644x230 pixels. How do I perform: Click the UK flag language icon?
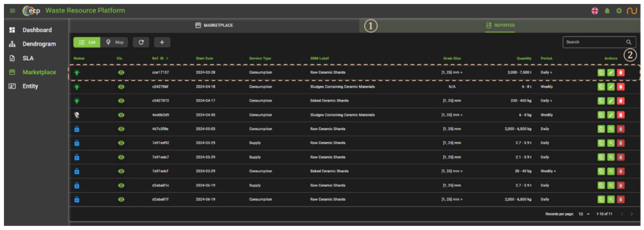coord(595,11)
